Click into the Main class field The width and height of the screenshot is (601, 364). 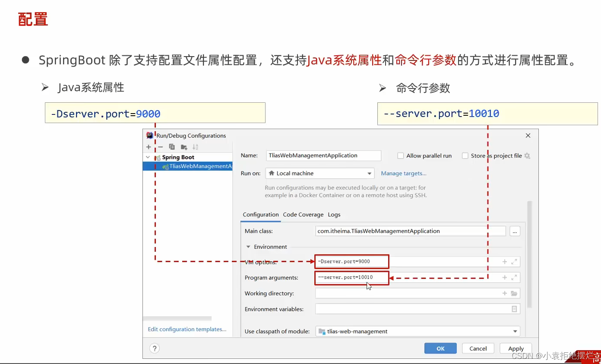tap(411, 231)
